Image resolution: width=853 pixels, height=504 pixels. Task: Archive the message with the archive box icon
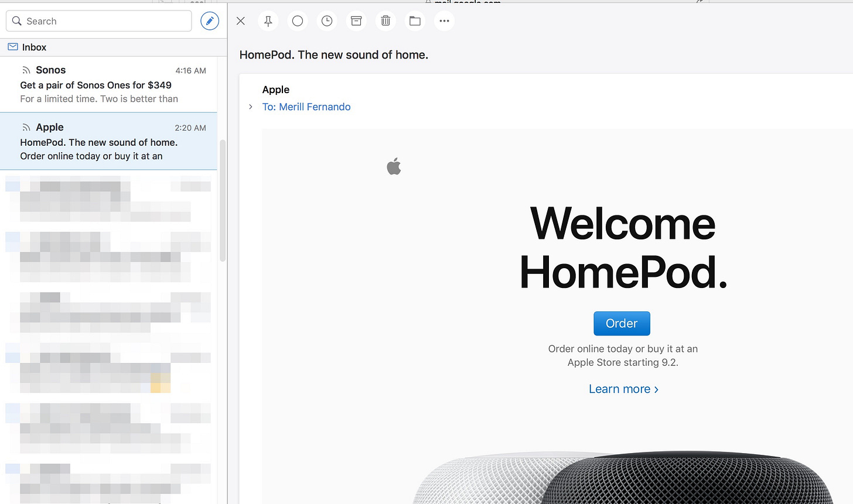(356, 21)
